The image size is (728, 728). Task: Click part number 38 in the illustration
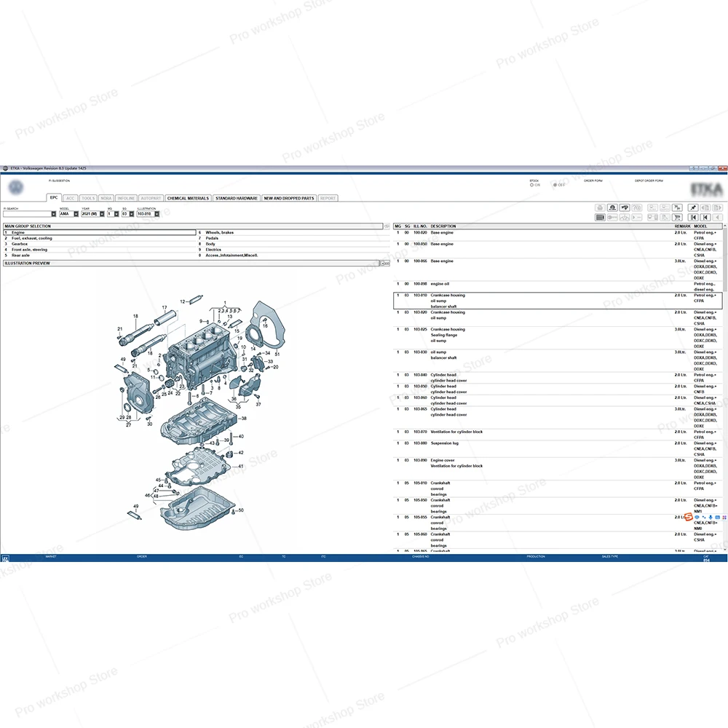(x=244, y=419)
